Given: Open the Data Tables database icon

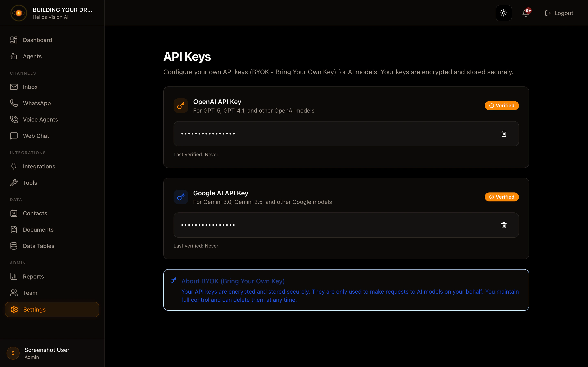Looking at the screenshot, I should [x=14, y=246].
